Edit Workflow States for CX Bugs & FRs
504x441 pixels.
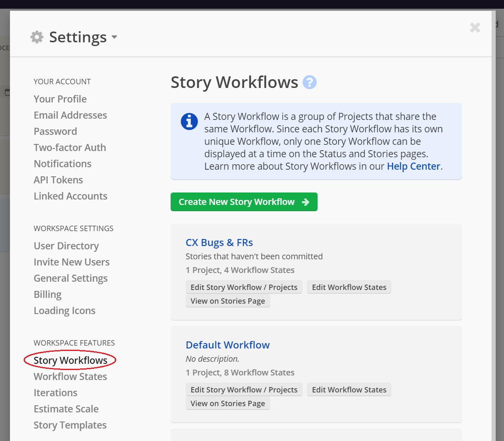click(x=349, y=287)
